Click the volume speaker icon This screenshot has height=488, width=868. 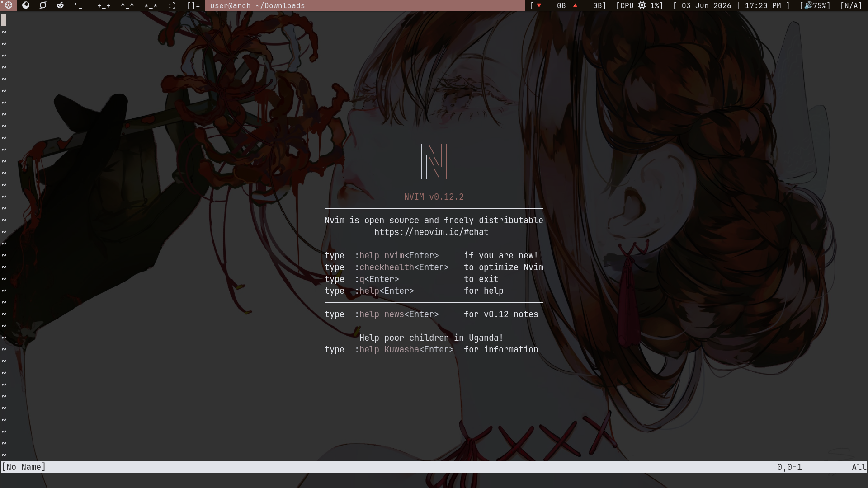[808, 5]
